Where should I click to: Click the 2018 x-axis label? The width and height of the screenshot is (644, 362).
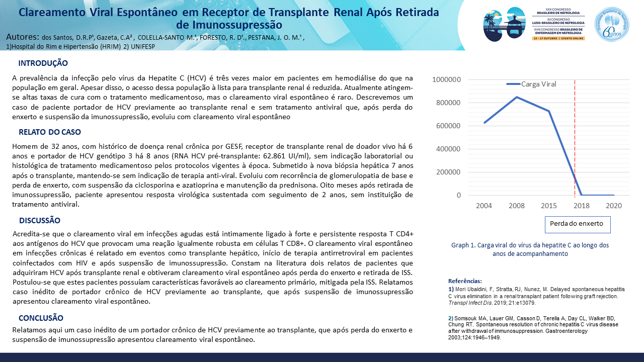tap(582, 206)
